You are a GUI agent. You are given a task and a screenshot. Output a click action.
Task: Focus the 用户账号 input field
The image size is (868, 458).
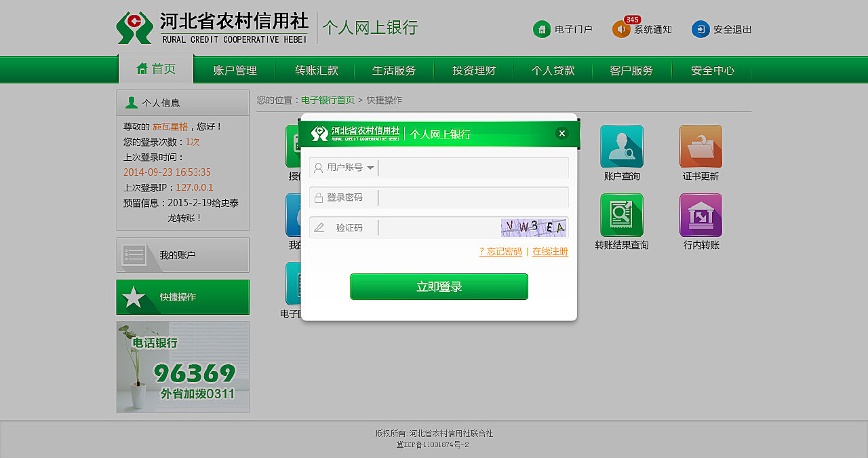(473, 168)
